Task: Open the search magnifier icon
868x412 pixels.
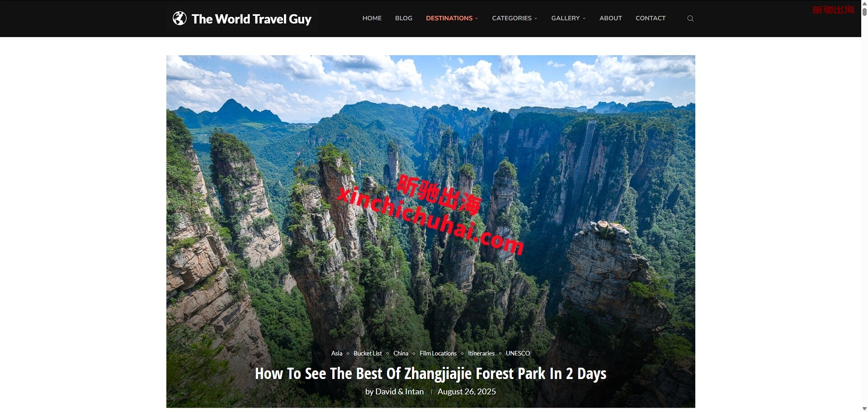Action: click(x=690, y=19)
